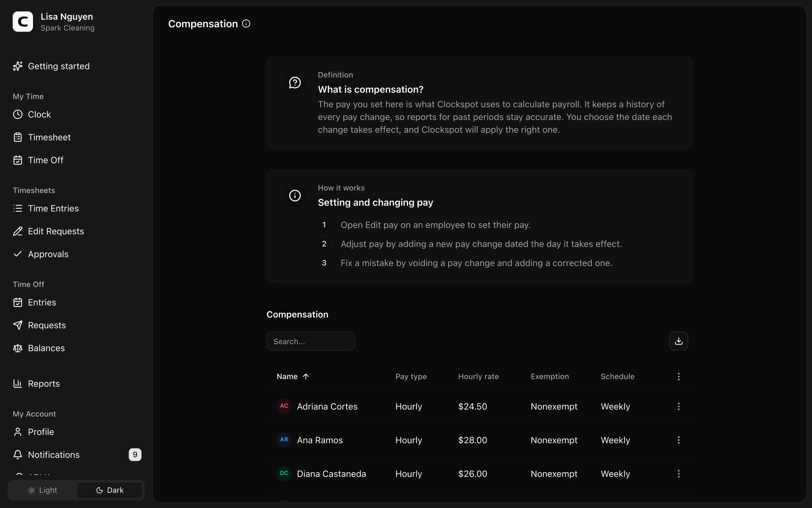Click the Profile person icon

18,432
